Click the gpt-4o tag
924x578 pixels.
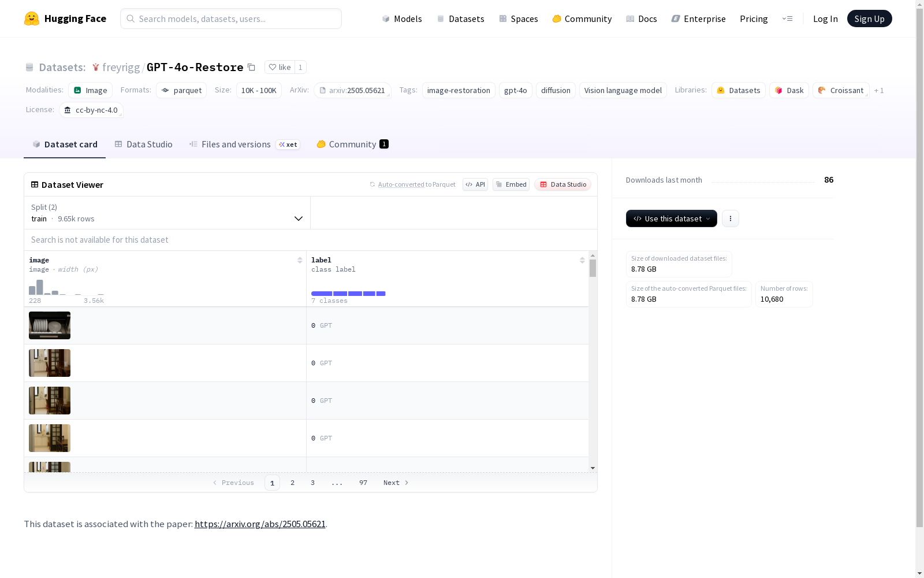click(x=516, y=90)
